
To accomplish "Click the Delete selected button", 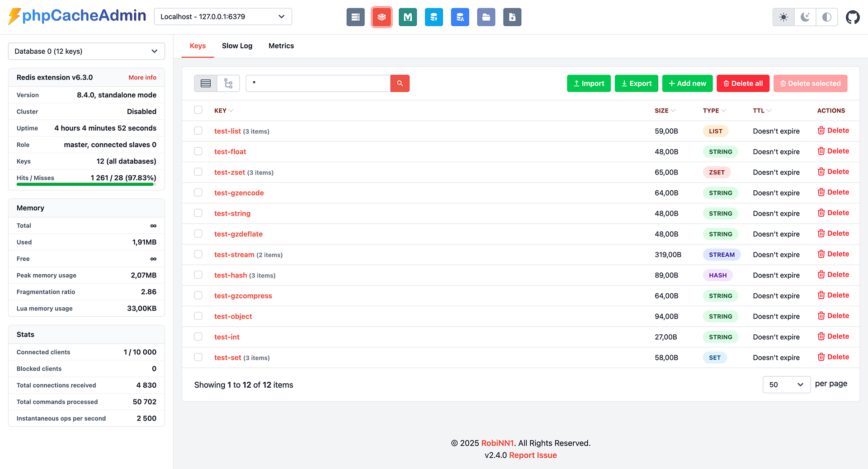I will pyautogui.click(x=810, y=84).
